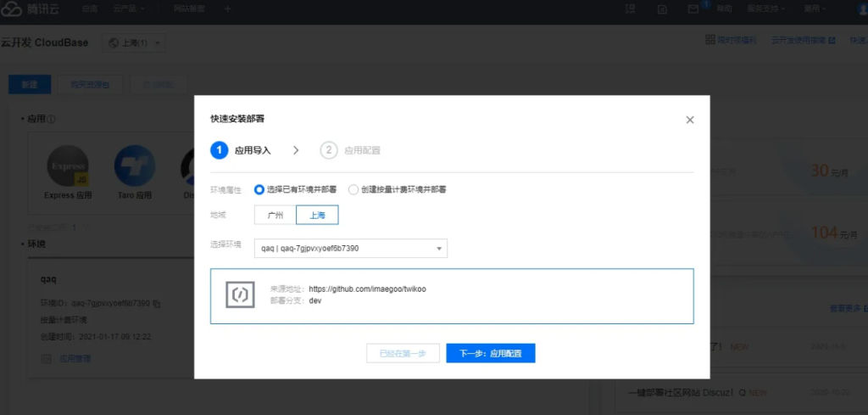Open the 选择环境 dropdown showing qaq
Viewport: 868px width, 415px height.
[350, 248]
